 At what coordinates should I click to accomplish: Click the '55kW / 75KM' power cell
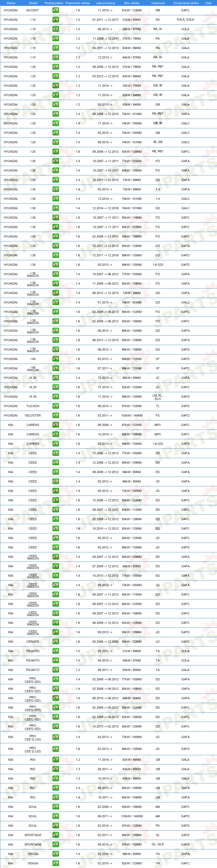click(x=132, y=86)
